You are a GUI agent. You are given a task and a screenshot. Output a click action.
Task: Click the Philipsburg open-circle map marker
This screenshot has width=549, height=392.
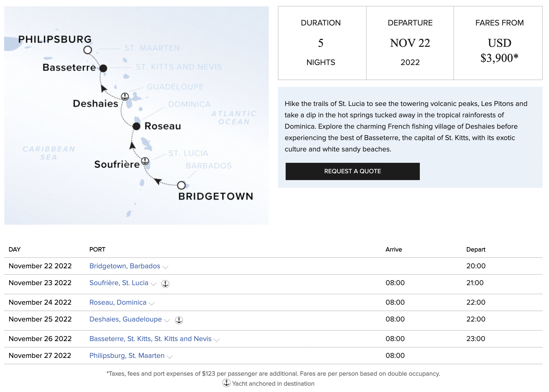(88, 50)
